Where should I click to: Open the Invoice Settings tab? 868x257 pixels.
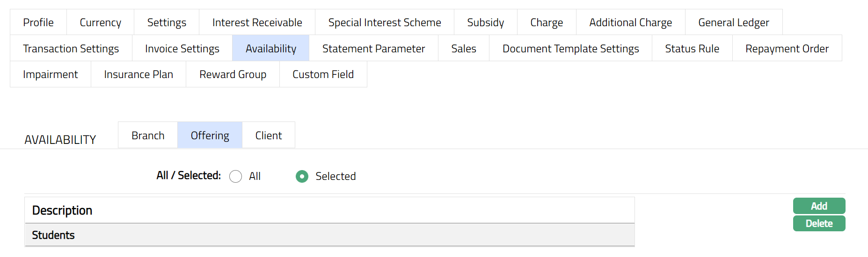click(x=182, y=49)
